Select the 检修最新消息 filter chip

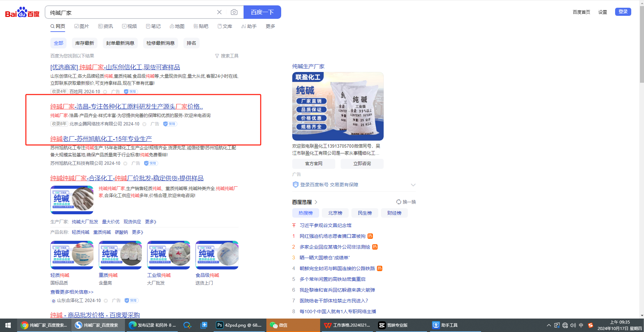pos(161,43)
